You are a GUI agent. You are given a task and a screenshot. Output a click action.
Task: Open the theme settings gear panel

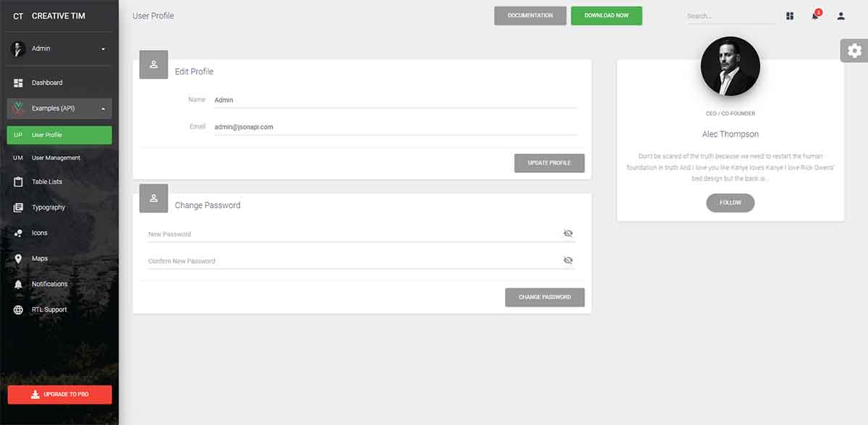point(854,50)
